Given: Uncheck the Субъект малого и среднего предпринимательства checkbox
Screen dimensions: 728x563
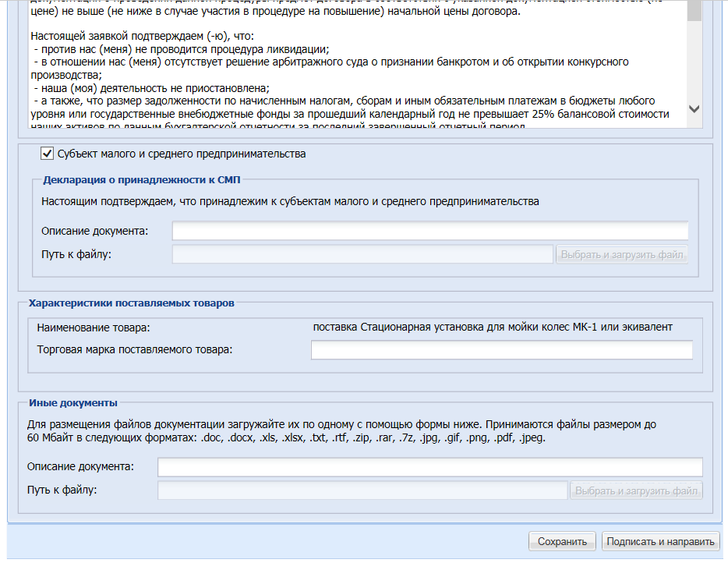Looking at the screenshot, I should tap(48, 154).
